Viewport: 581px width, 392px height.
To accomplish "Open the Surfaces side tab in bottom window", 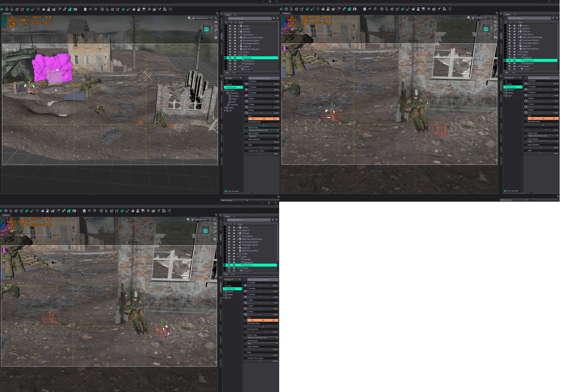I will coord(220,340).
